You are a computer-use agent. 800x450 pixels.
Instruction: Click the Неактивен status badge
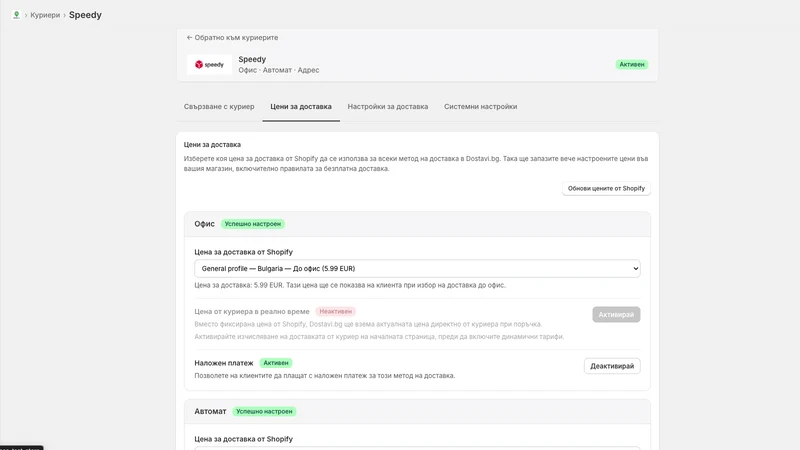pos(336,311)
